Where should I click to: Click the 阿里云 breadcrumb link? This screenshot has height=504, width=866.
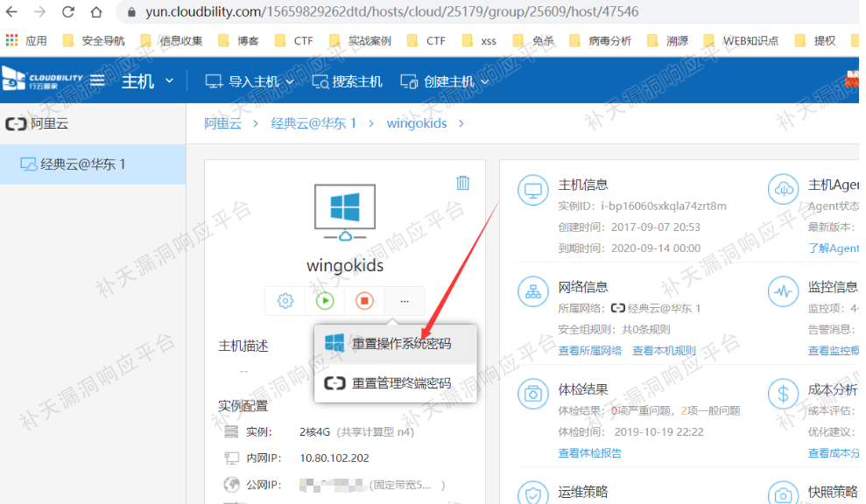222,123
